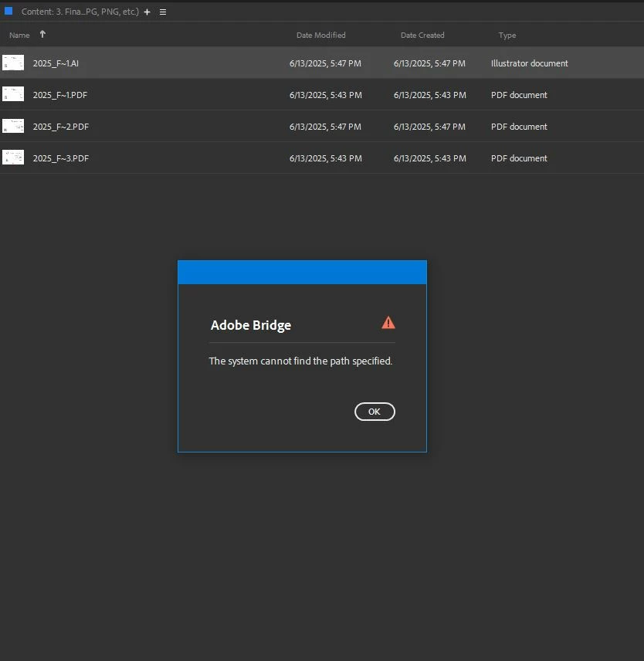
Task: Click thumbnail of 2025_F~3.PDF
Action: click(13, 158)
